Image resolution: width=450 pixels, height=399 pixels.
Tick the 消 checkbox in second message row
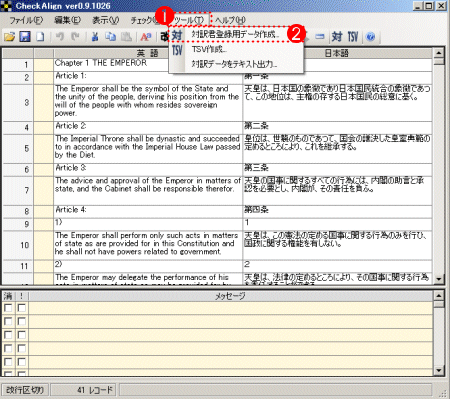[x=8, y=321]
